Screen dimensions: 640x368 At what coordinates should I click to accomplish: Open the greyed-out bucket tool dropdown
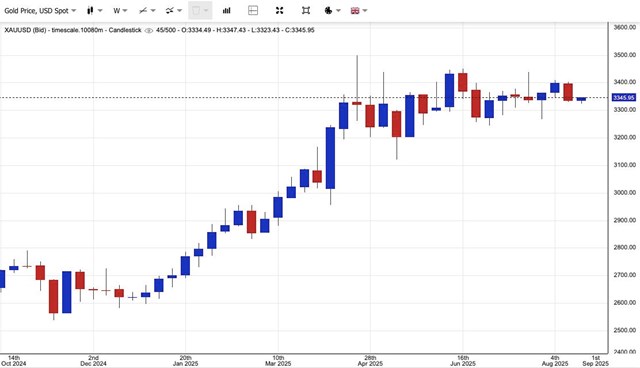(x=200, y=11)
